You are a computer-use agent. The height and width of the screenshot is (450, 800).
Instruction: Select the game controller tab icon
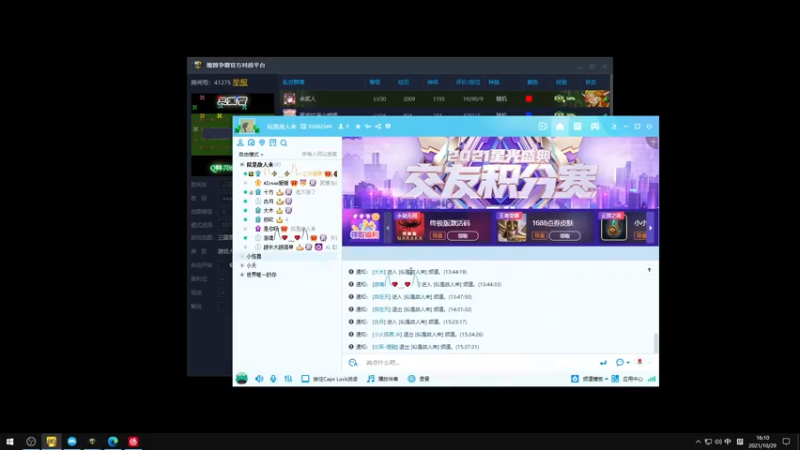[x=595, y=127]
